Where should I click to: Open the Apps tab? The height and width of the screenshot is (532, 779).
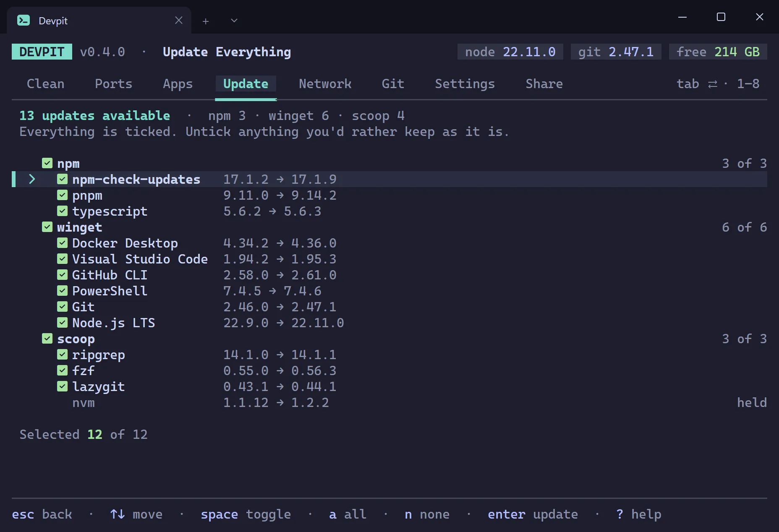pos(178,84)
